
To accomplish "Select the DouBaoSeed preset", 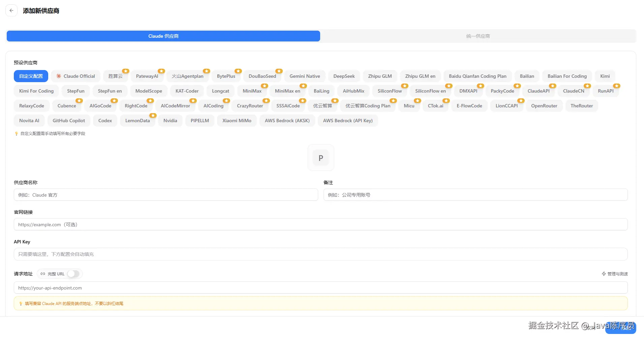I will coord(263,76).
